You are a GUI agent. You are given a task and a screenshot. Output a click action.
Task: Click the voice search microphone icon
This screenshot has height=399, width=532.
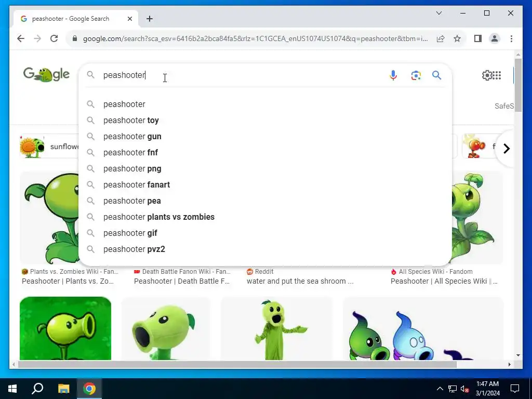(x=393, y=75)
